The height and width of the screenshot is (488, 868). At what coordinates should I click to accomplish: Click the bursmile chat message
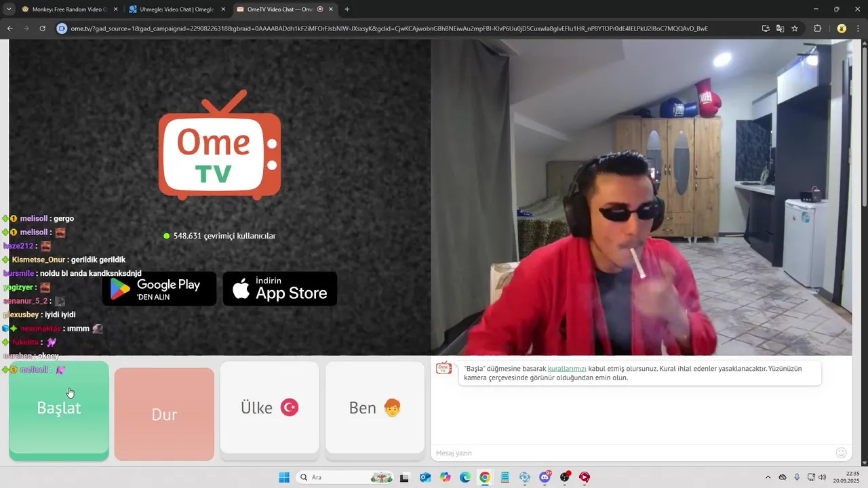coord(72,273)
